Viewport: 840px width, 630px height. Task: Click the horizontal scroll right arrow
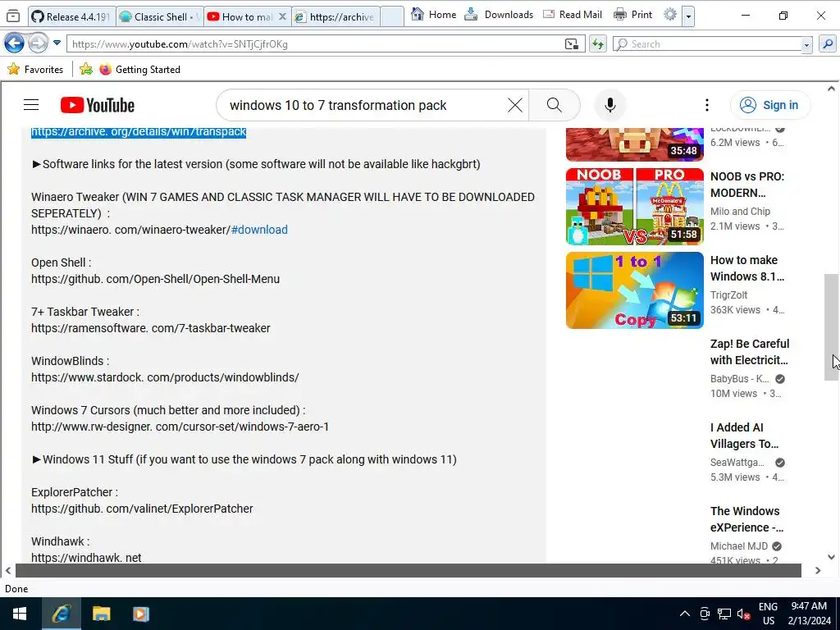point(818,571)
